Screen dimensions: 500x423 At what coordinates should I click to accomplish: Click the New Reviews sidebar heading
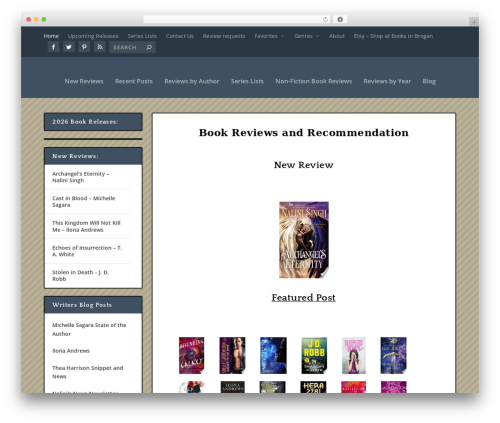75,156
